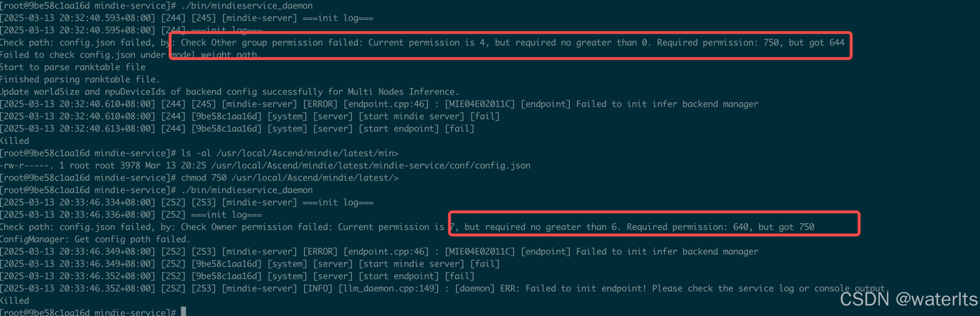Click "Failed to check config.json under" text
Image resolution: width=980 pixels, height=316 pixels.
(x=83, y=55)
